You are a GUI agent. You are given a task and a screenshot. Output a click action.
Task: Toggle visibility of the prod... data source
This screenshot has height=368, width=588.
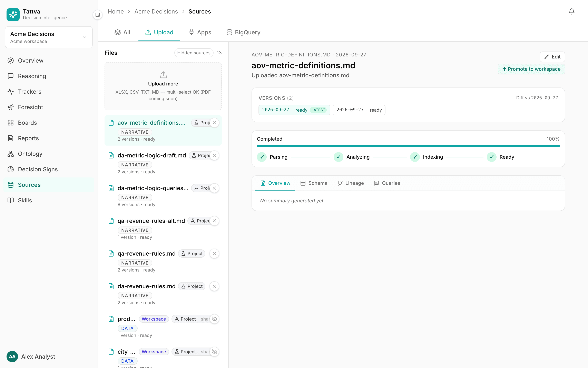tap(214, 319)
